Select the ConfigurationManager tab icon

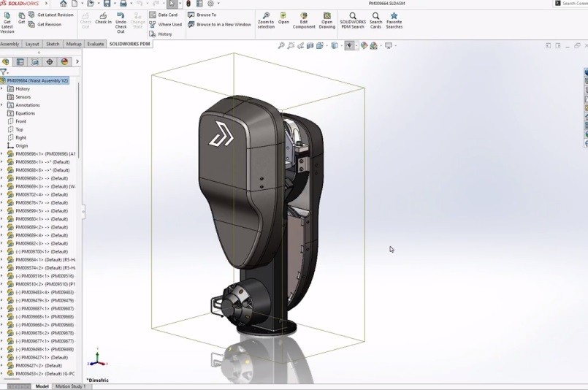[x=35, y=62]
